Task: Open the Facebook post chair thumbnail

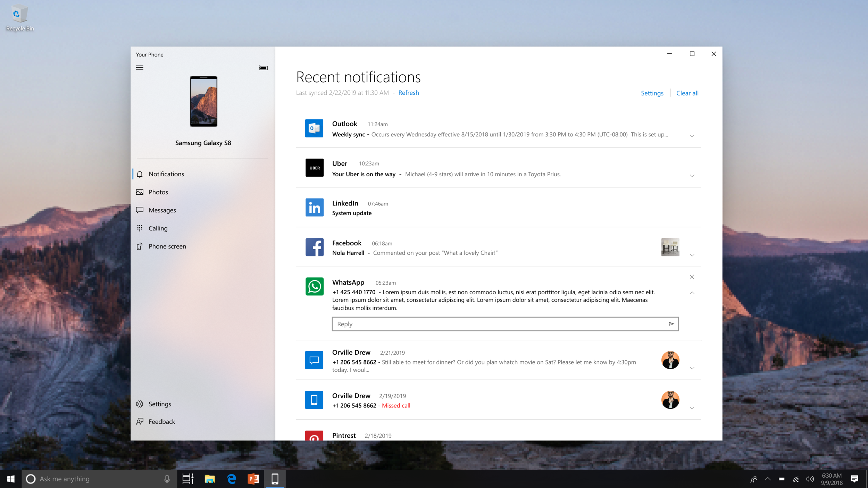Action: [x=670, y=247]
